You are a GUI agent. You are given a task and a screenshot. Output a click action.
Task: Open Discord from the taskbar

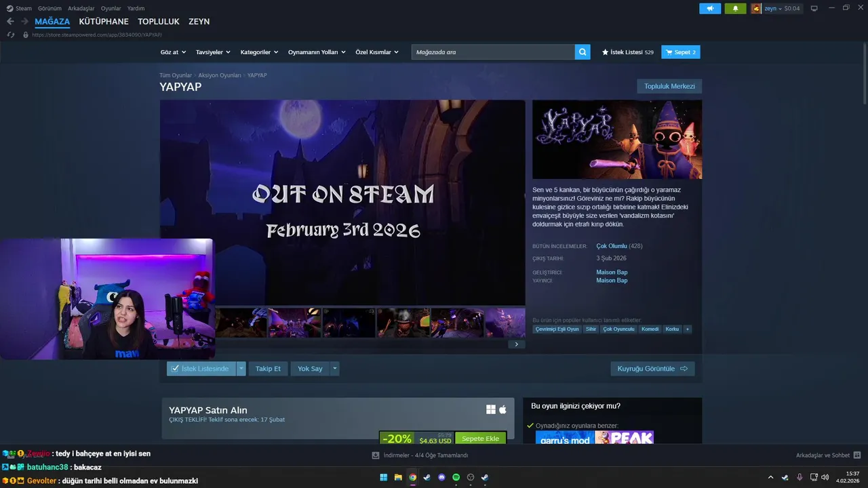click(441, 477)
